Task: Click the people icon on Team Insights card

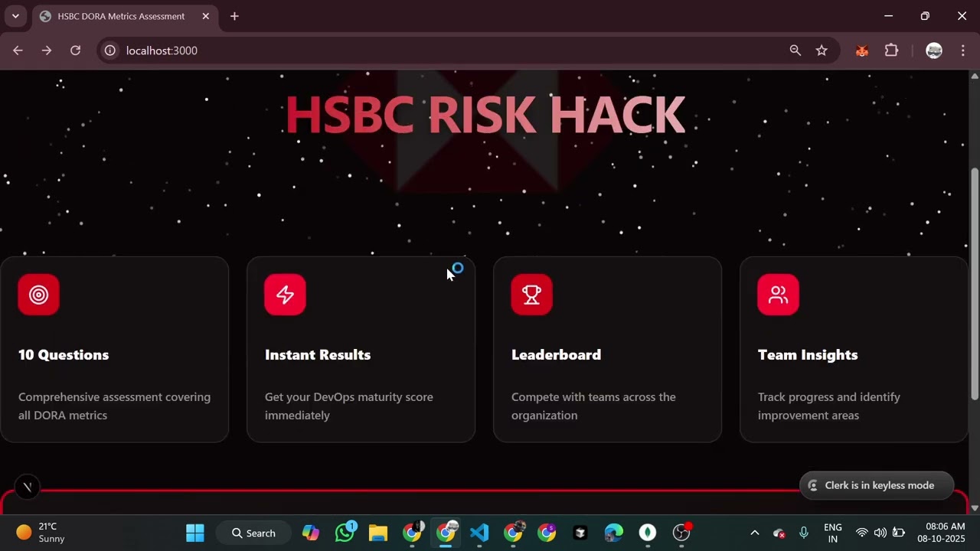Action: [x=778, y=295]
